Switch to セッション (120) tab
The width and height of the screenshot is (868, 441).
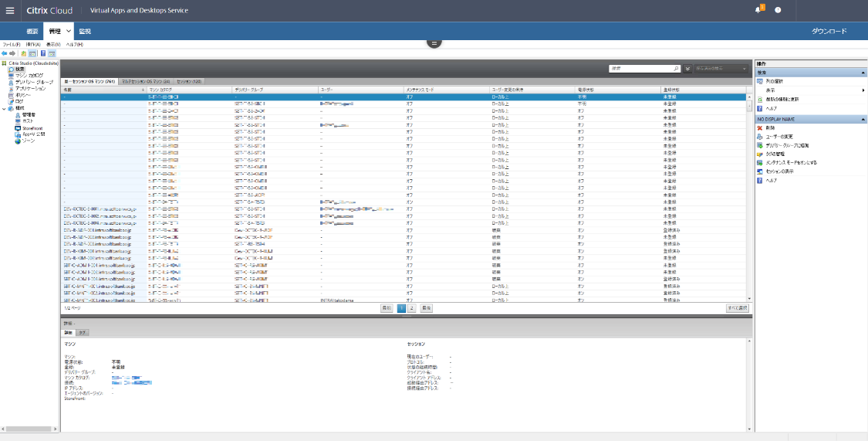[x=189, y=81]
